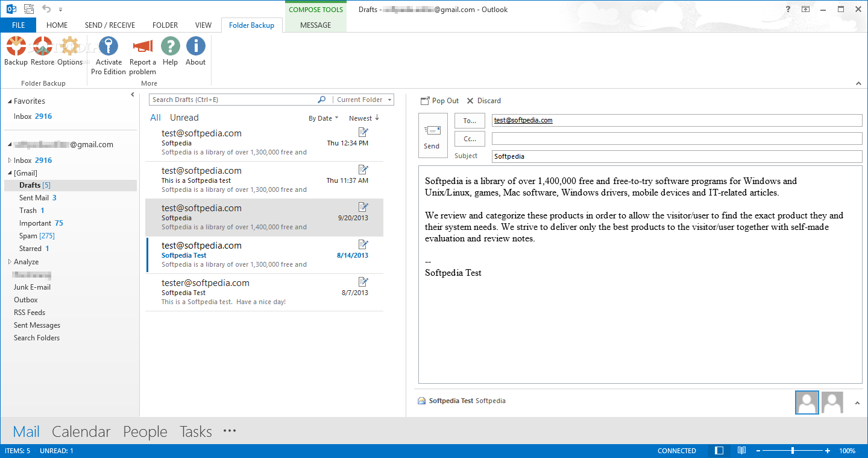Collapse the ribbon with arrow
Viewport: 868px width, 458px height.
click(858, 83)
